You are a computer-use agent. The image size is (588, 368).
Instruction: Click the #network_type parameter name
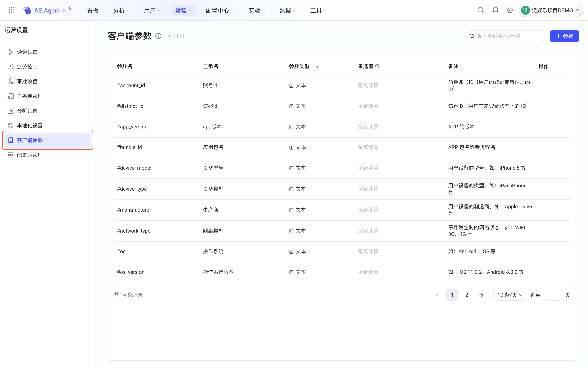[134, 231]
